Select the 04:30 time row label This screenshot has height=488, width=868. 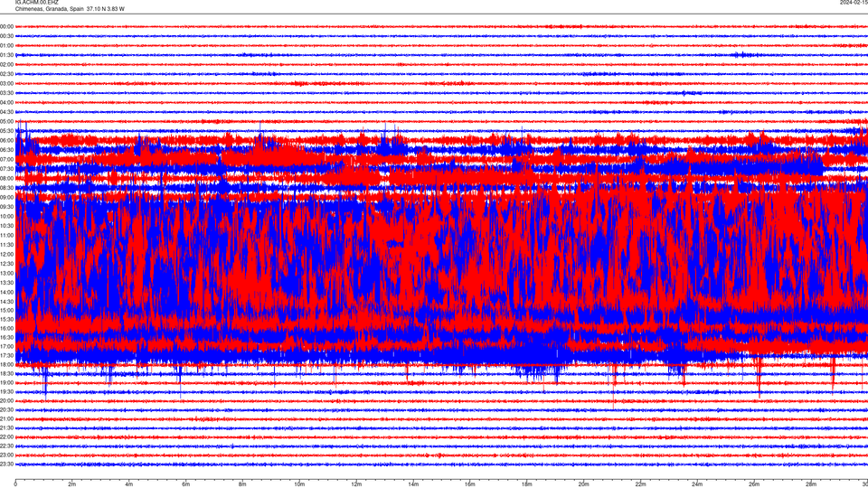click(6, 112)
